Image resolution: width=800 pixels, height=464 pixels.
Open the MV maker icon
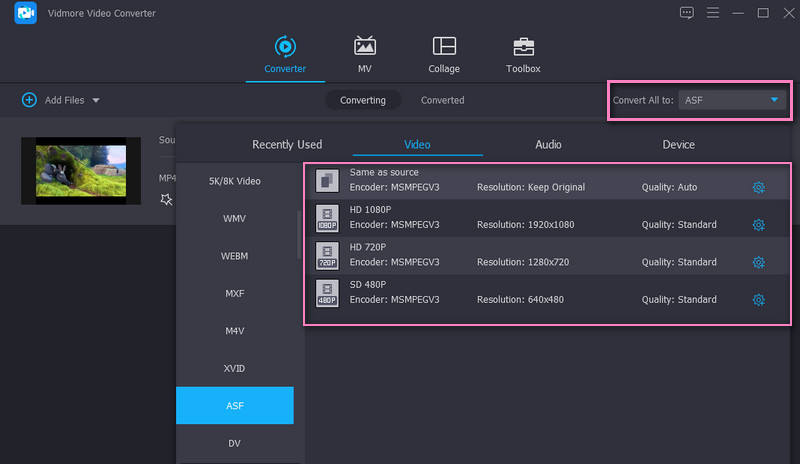365,47
